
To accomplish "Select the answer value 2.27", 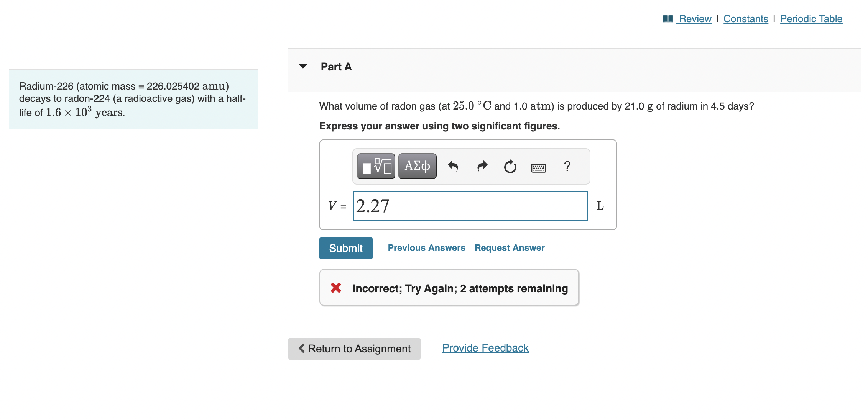I will tap(373, 206).
